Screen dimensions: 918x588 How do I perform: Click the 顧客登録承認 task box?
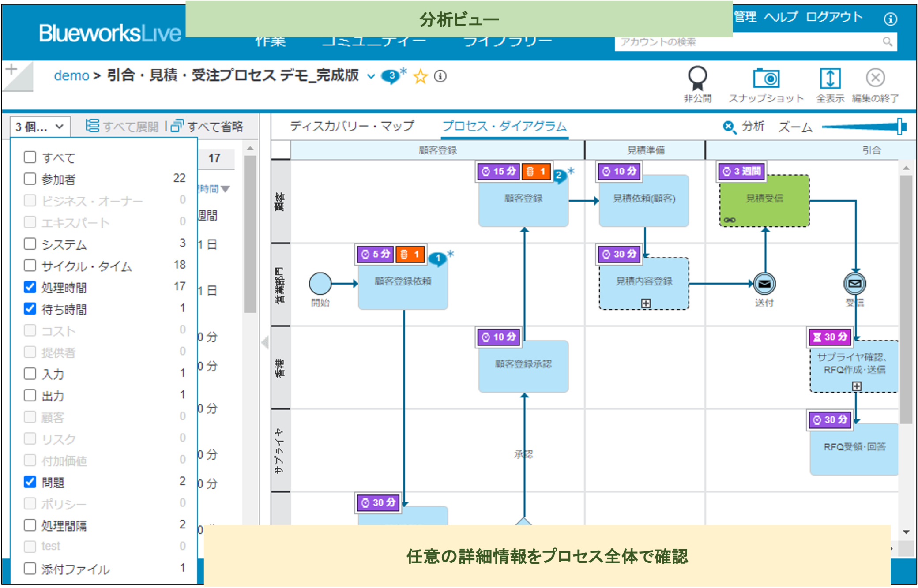pos(523,366)
